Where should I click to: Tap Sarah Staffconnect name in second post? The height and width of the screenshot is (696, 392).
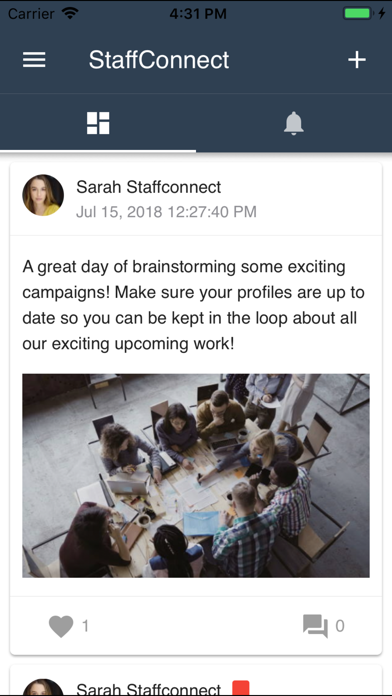coord(148,689)
